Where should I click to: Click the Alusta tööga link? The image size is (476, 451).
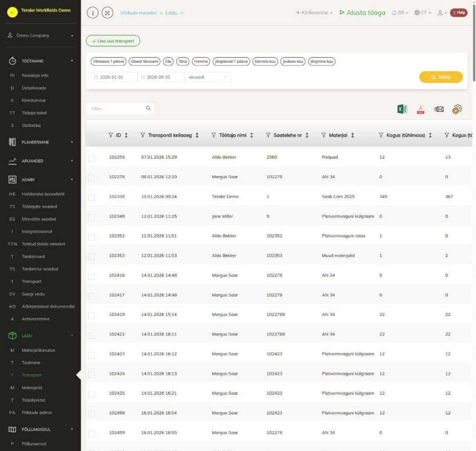(x=362, y=13)
